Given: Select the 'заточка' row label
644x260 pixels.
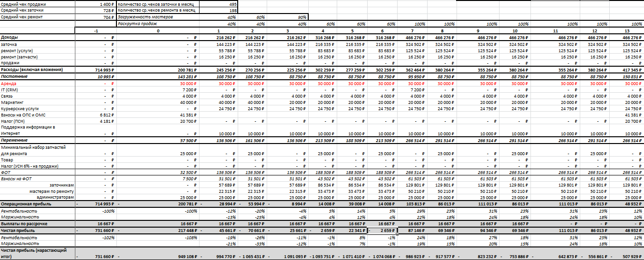Looking at the screenshot, I should point(38,44).
